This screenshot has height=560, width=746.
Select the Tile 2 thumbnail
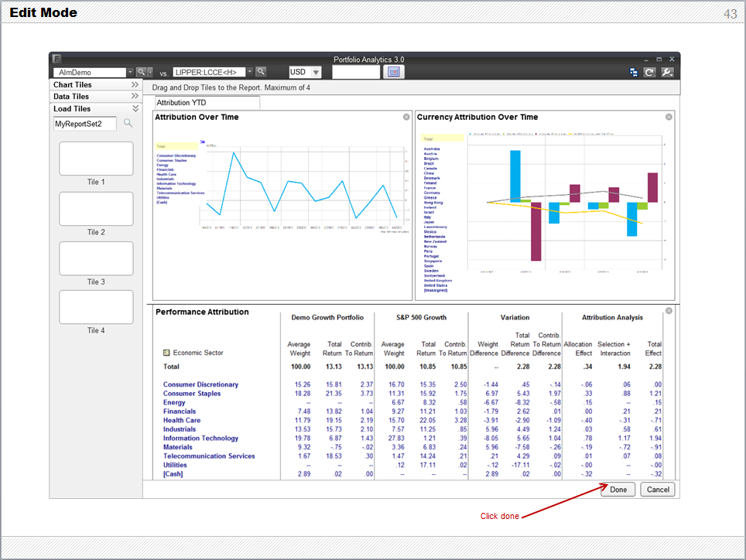pos(96,209)
